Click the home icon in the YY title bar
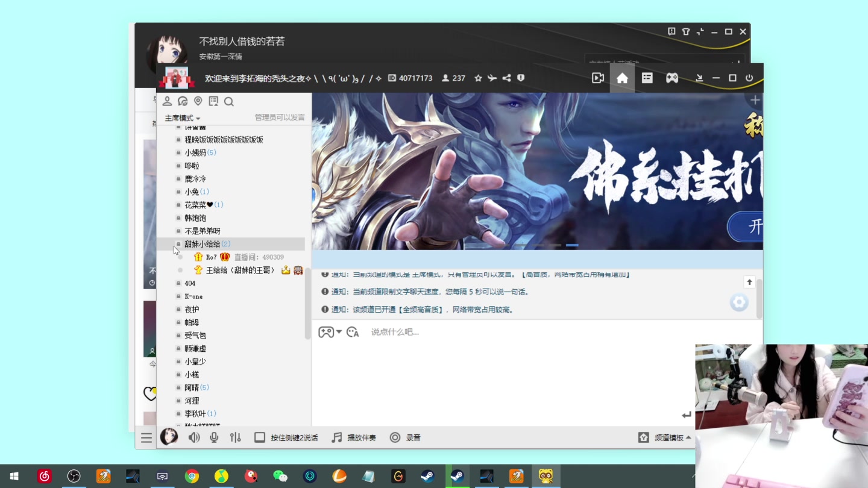This screenshot has height=488, width=868. pos(622,78)
